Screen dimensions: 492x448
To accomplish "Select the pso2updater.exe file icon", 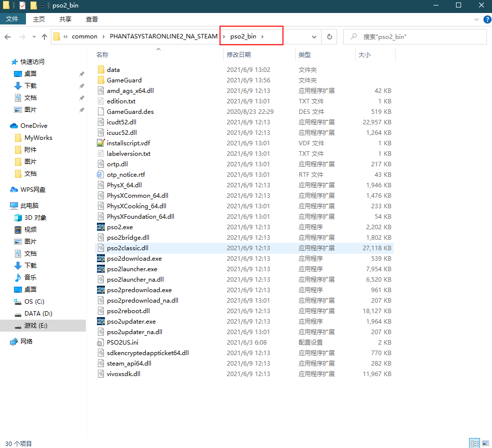I will 101,321.
